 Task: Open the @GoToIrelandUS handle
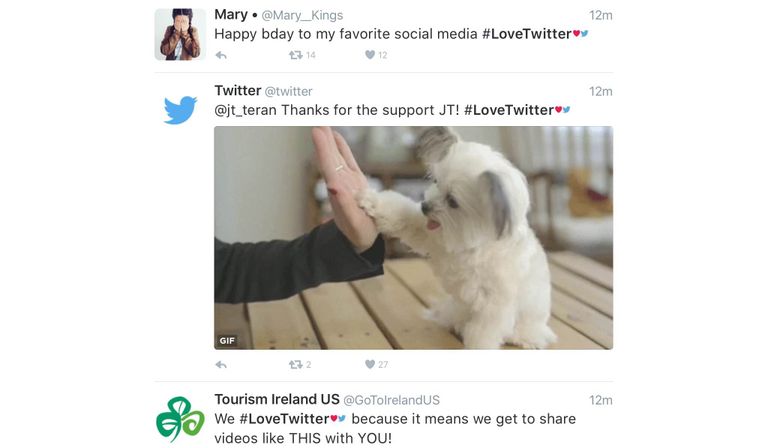pos(391,401)
